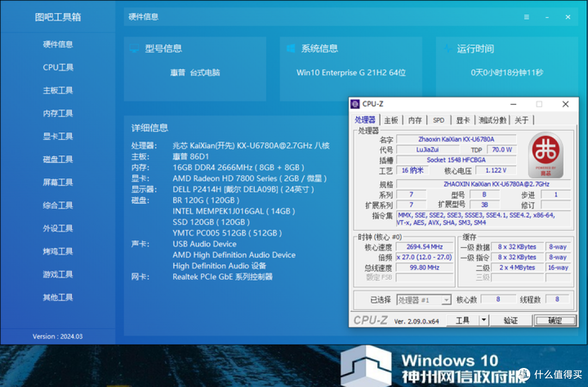Screen dimensions: 588x387
Task: Click the 70.0 W TDP value
Action: coord(502,150)
